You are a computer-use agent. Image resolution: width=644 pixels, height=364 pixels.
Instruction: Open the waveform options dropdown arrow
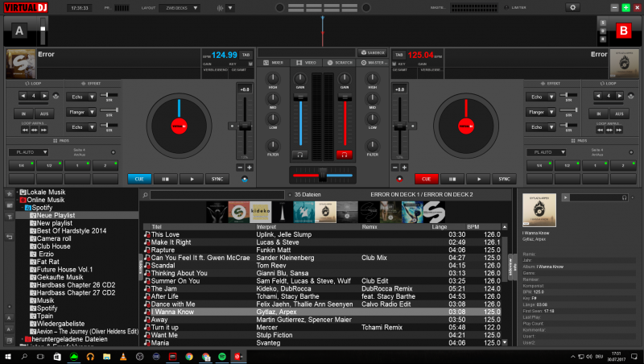pyautogui.click(x=230, y=8)
